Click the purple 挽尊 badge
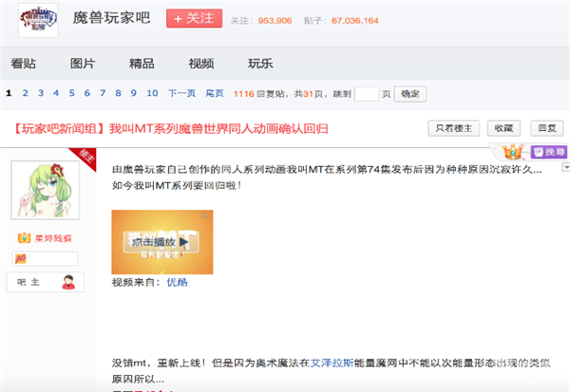Screen dimensions: 570x392 (x=549, y=152)
